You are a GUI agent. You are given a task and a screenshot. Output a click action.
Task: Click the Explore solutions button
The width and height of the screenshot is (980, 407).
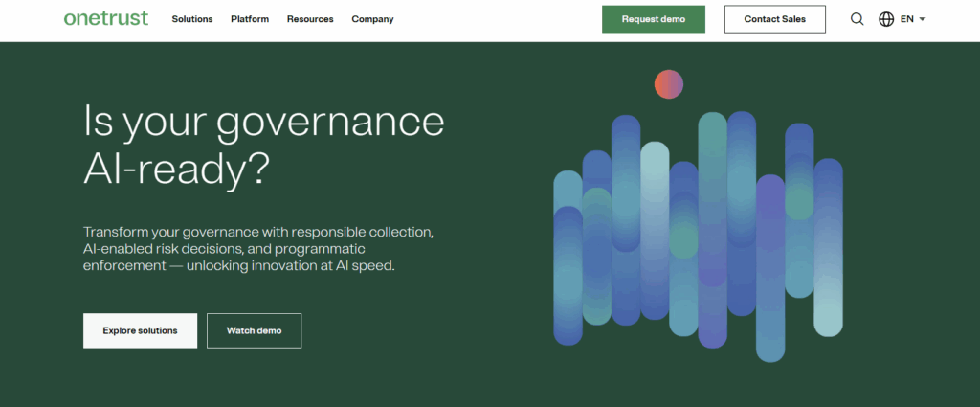140,330
